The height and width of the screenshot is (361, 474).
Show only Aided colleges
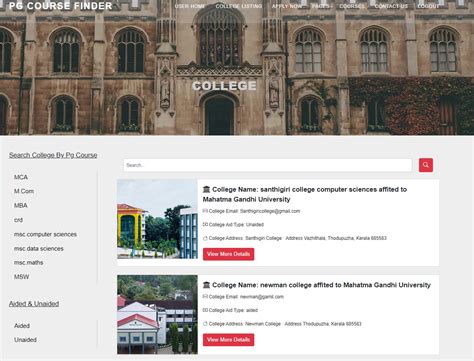click(x=22, y=326)
